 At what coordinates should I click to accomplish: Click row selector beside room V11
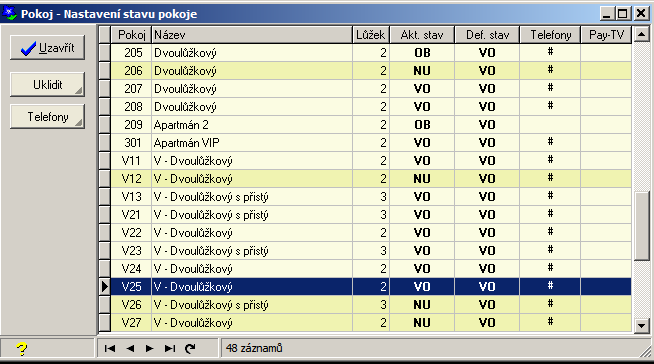click(x=105, y=161)
